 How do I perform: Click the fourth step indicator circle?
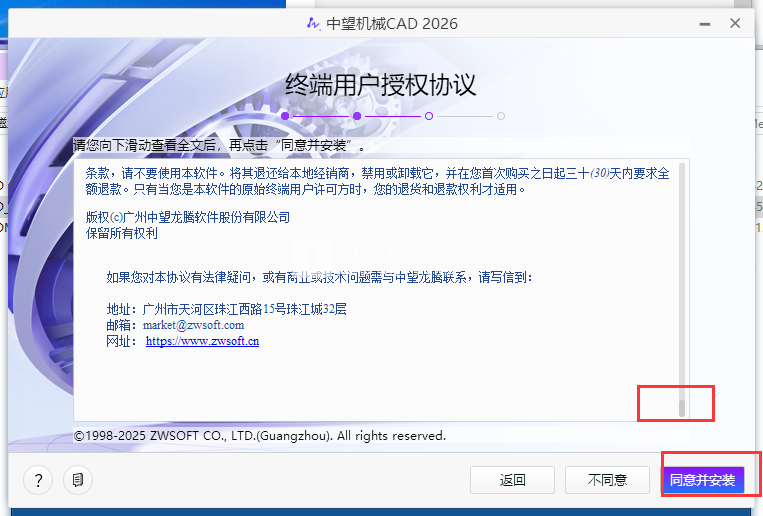501,116
